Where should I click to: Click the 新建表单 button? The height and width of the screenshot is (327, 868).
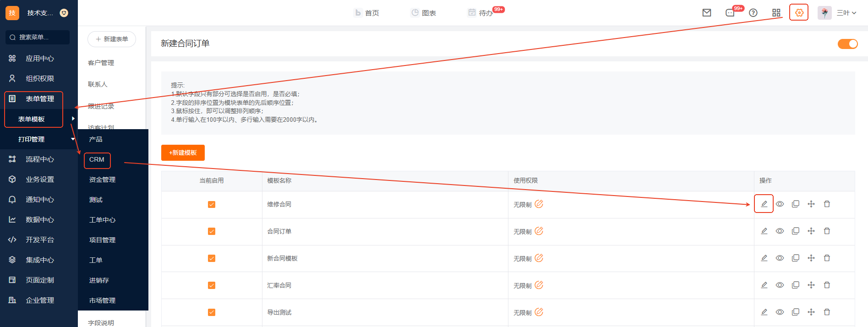pos(112,39)
